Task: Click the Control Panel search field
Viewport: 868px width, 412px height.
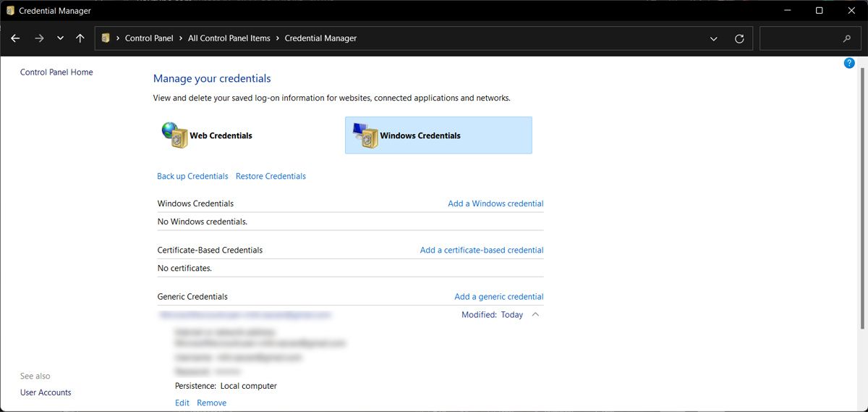Action: (x=809, y=38)
